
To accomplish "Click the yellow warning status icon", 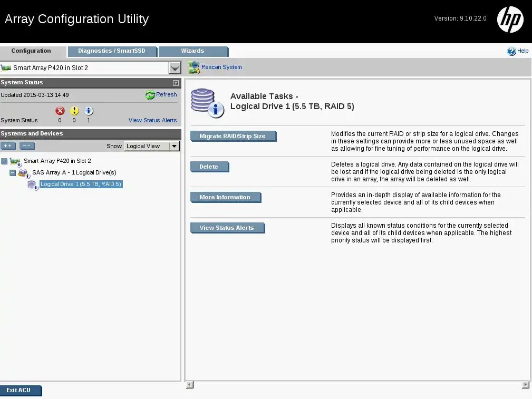I will 74,111.
